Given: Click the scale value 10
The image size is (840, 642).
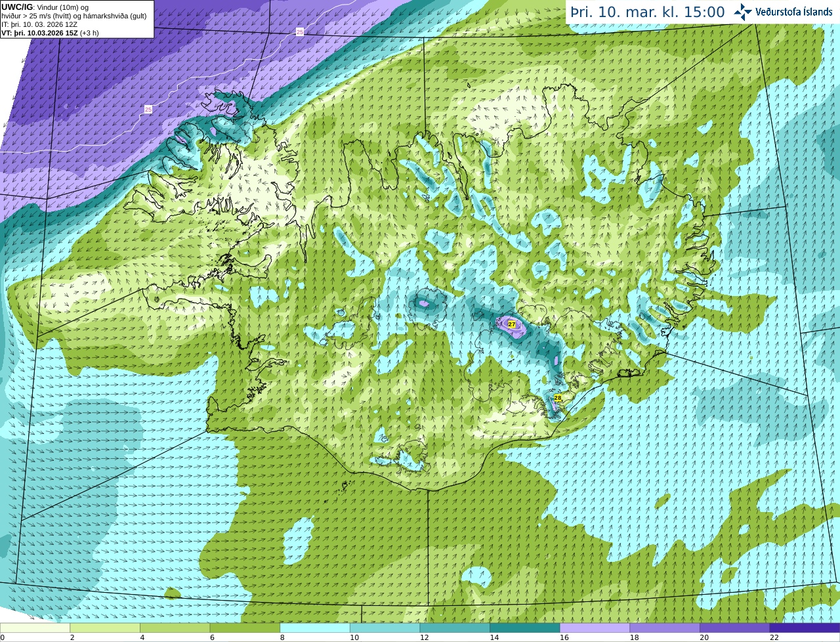Looking at the screenshot, I should (354, 637).
